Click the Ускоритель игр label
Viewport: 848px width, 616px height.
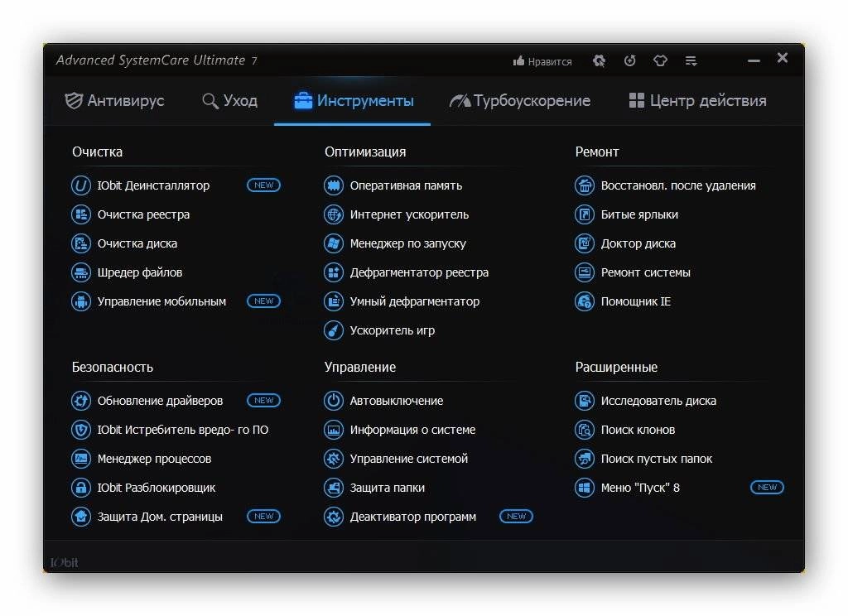pyautogui.click(x=392, y=330)
